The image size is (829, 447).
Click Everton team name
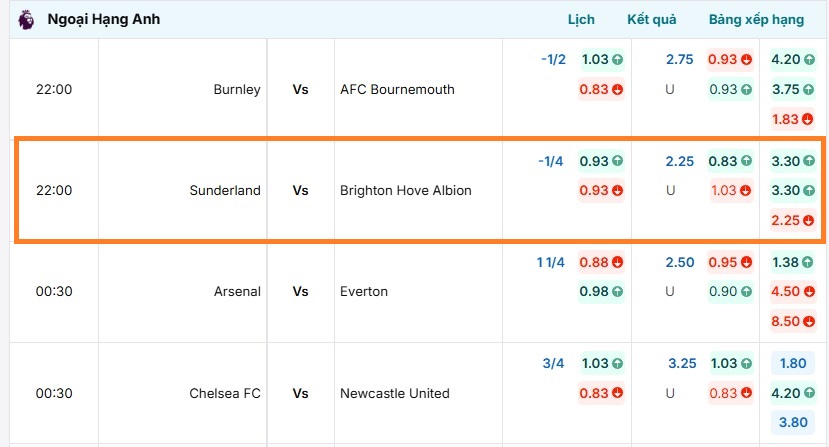tap(364, 291)
